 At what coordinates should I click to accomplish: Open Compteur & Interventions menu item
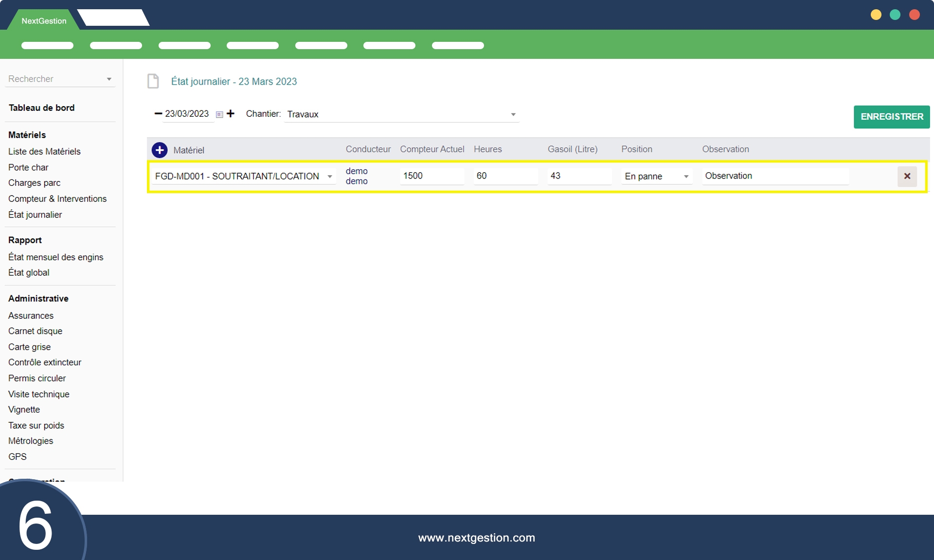pos(57,199)
